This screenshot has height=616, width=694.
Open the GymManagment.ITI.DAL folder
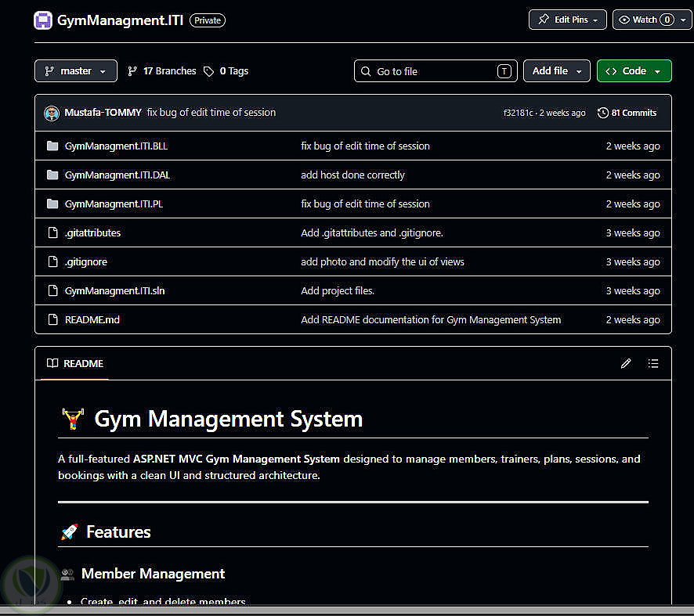pos(117,175)
